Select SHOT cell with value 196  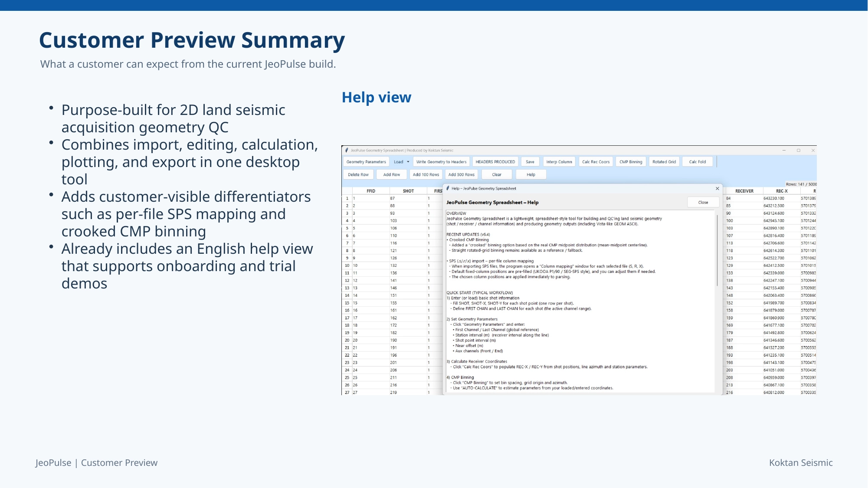[x=408, y=355]
